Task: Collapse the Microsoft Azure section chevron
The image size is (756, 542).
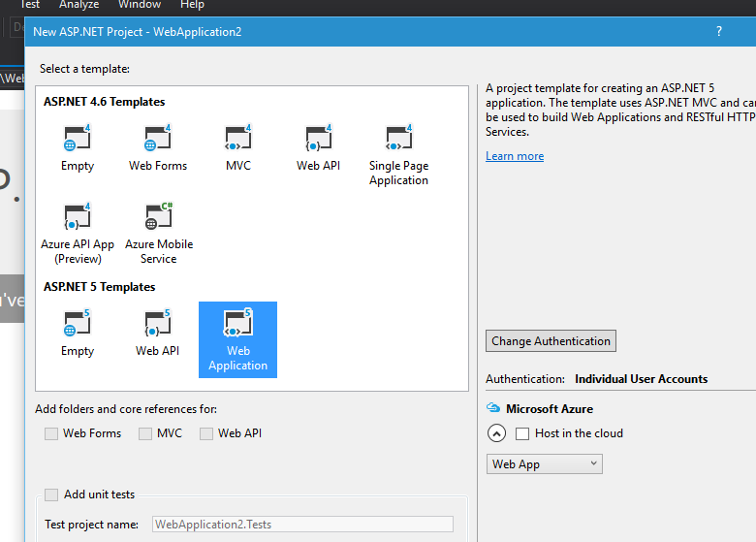Action: (495, 433)
